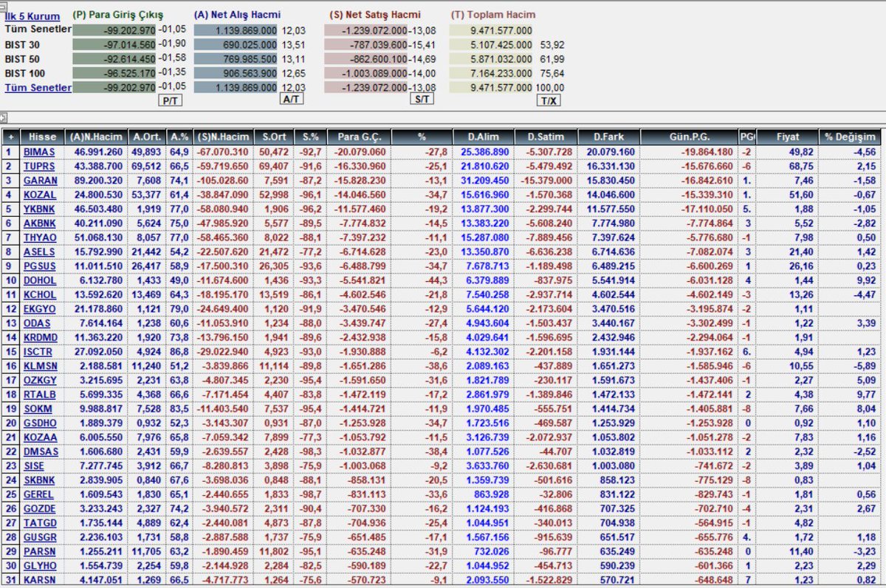The image size is (886, 588).
Task: Open the GARAN stock link
Action: 40,180
